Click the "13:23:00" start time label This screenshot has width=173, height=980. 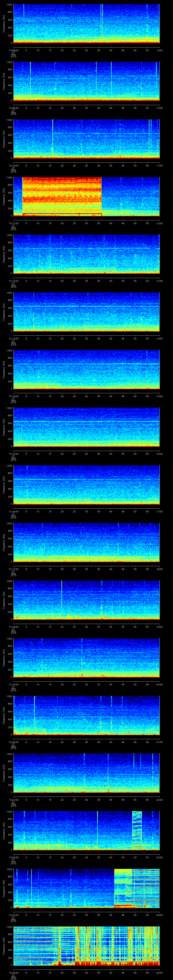click(13, 915)
